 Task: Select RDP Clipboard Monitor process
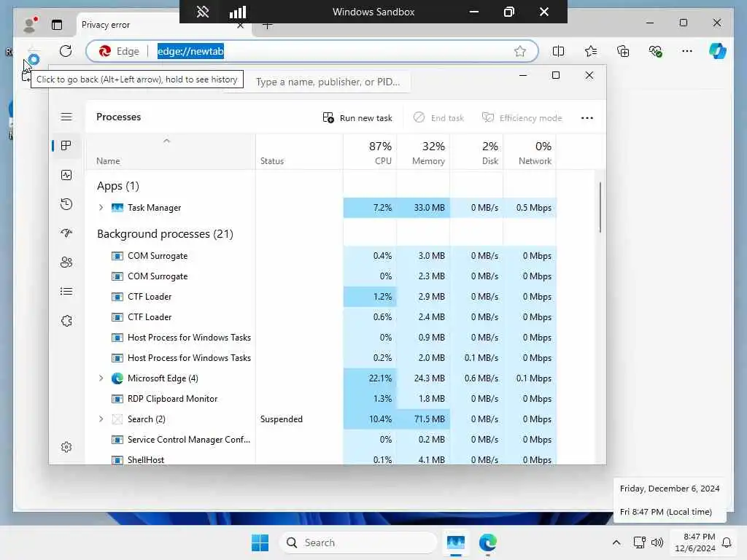(x=322, y=399)
